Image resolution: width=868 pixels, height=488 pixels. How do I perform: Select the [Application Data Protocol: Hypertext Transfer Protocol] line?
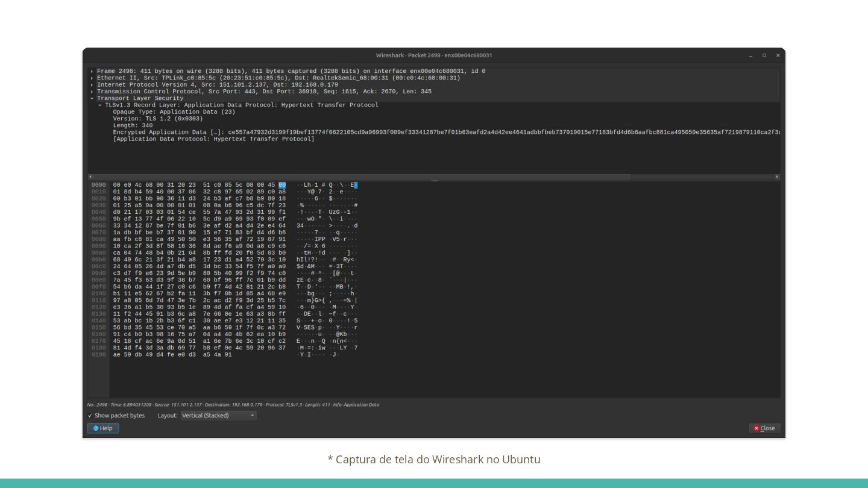(213, 139)
